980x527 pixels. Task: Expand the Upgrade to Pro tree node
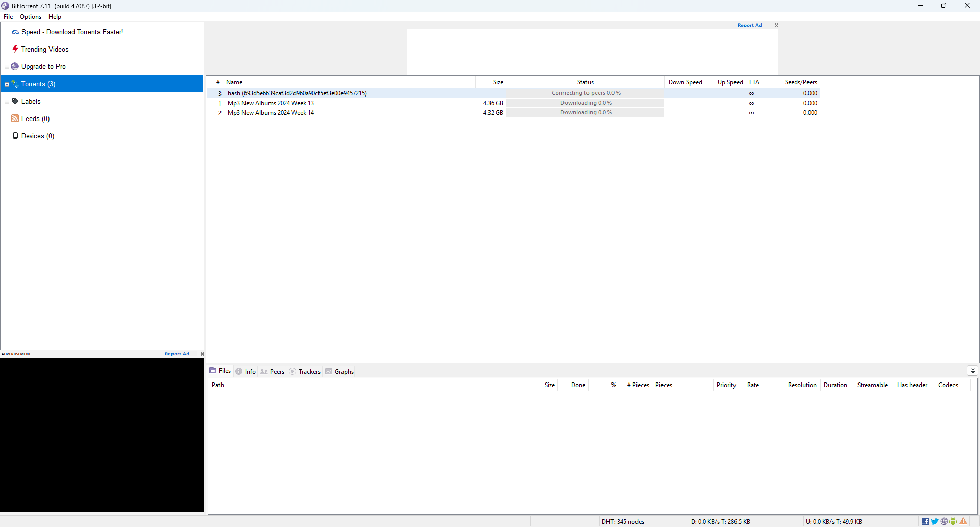pyautogui.click(x=7, y=67)
